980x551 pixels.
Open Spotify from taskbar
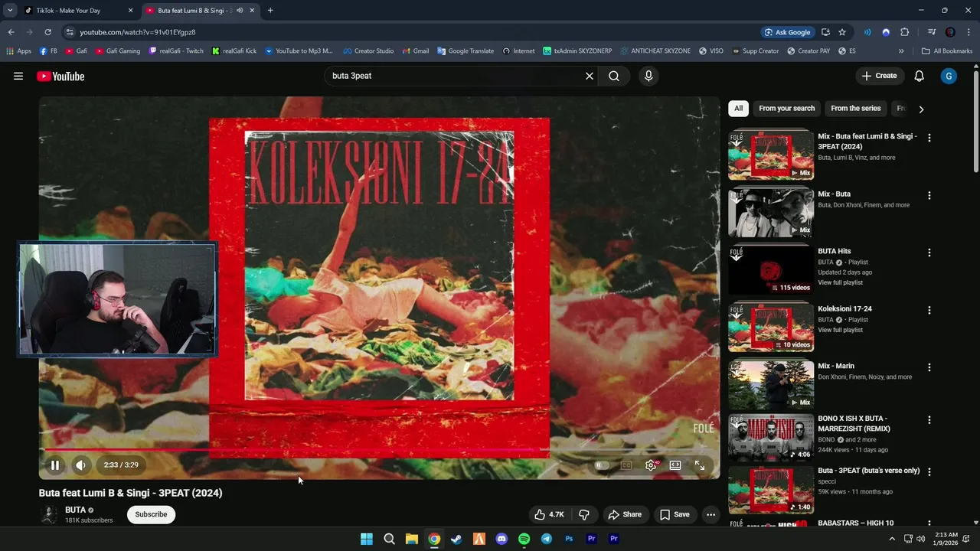pos(524,539)
